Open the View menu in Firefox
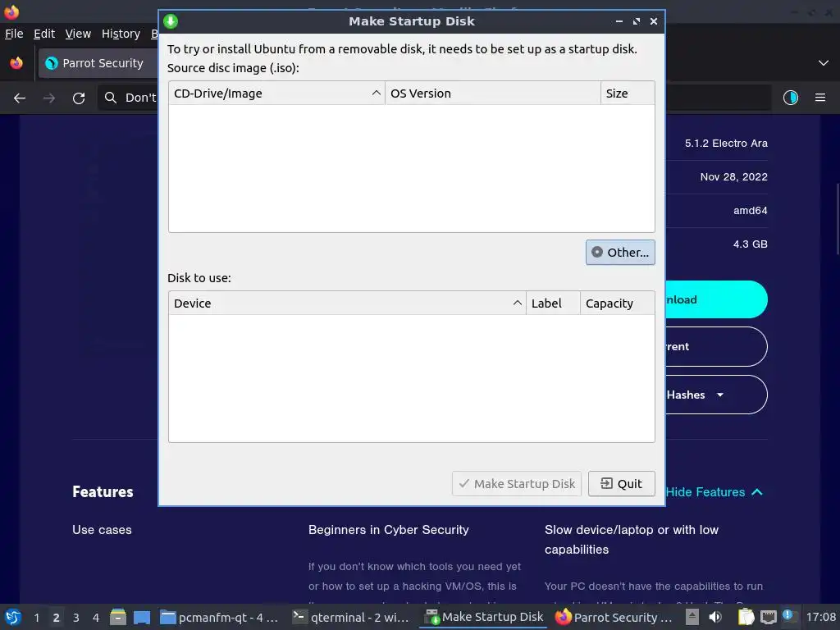840x630 pixels. 78,34
